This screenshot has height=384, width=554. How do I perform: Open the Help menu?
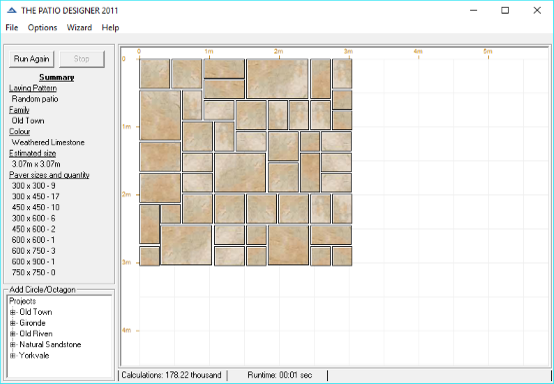pyautogui.click(x=110, y=28)
